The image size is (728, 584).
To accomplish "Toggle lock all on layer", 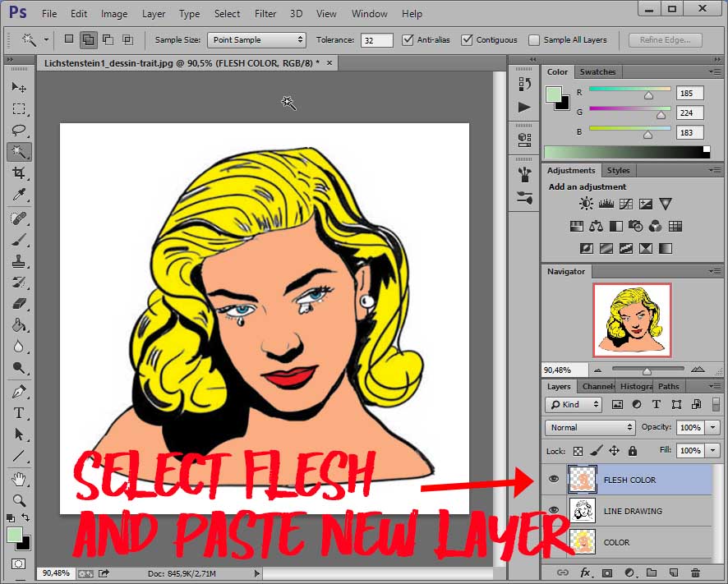I will (633, 450).
